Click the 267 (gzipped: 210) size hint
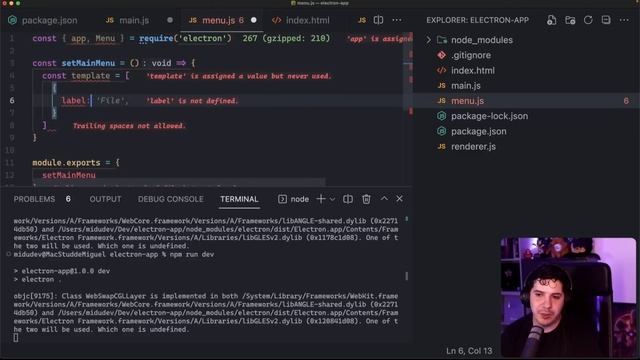 click(286, 38)
